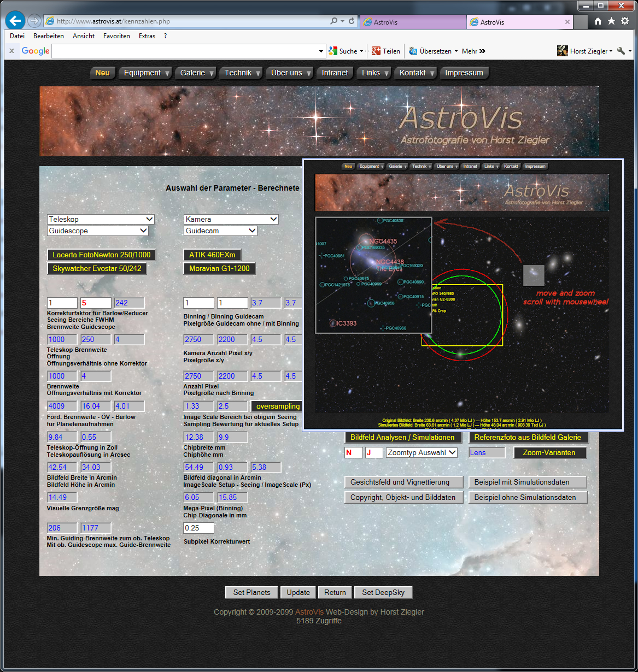The width and height of the screenshot is (638, 672).
Task: Click the browser Forward arrow button
Action: pos(34,21)
